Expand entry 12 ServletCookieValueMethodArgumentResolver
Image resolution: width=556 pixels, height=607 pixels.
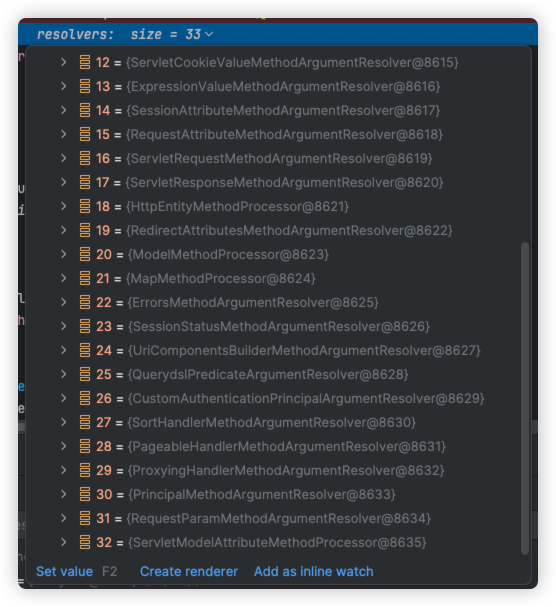[x=64, y=62]
